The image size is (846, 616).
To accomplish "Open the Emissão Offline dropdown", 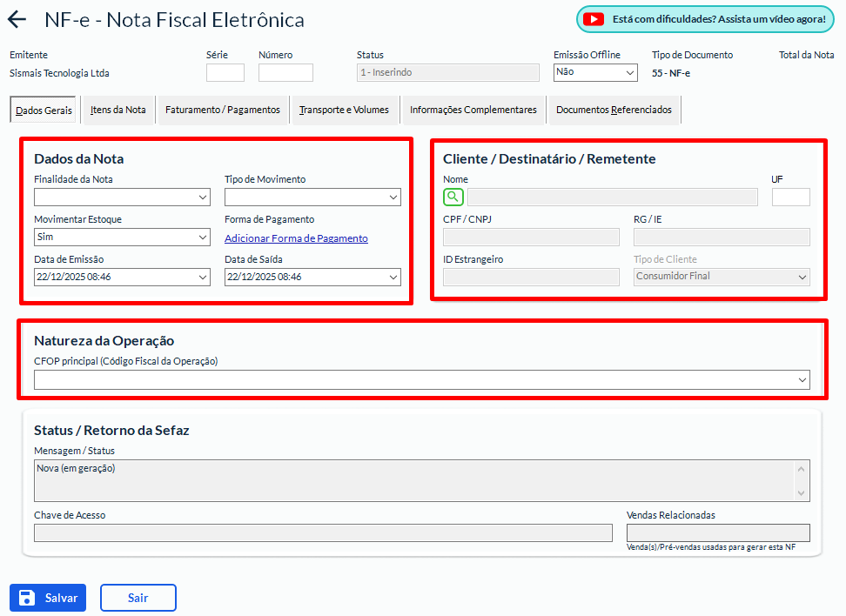I will point(595,72).
